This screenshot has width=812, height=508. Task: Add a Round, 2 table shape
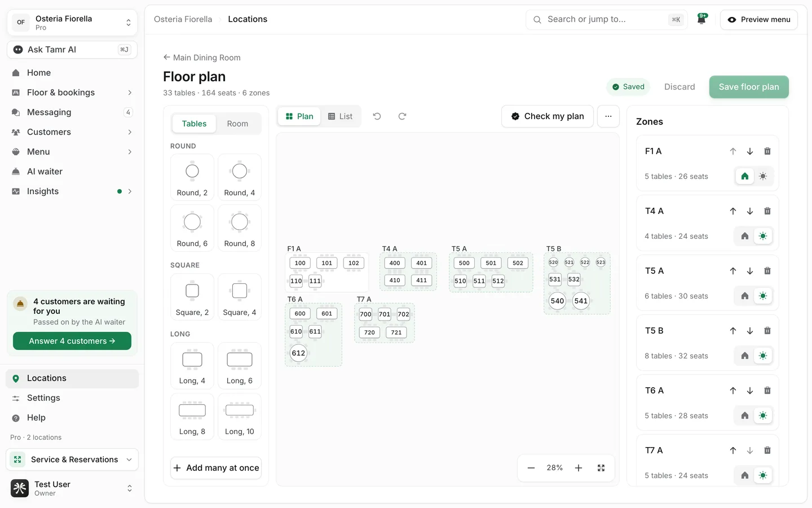192,177
